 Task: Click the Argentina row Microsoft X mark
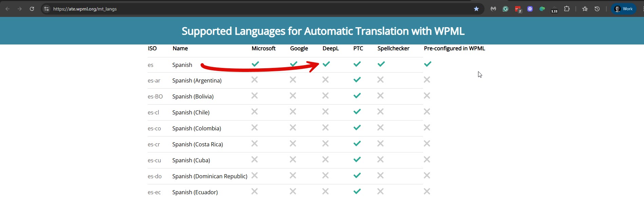click(254, 80)
